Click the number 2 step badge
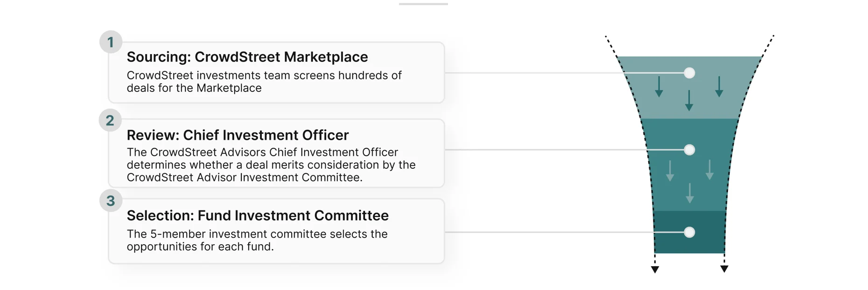This screenshot has height=290, width=868. [x=110, y=121]
